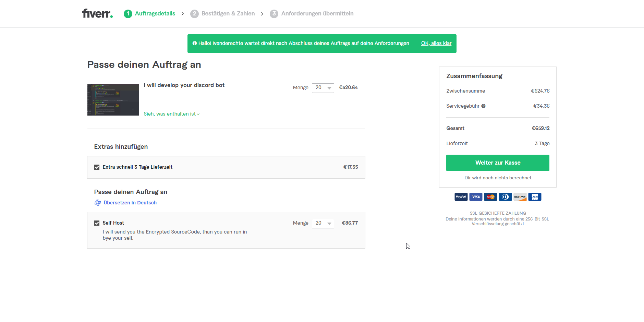Click the Visa card icon
The image size is (644, 322).
tap(476, 197)
